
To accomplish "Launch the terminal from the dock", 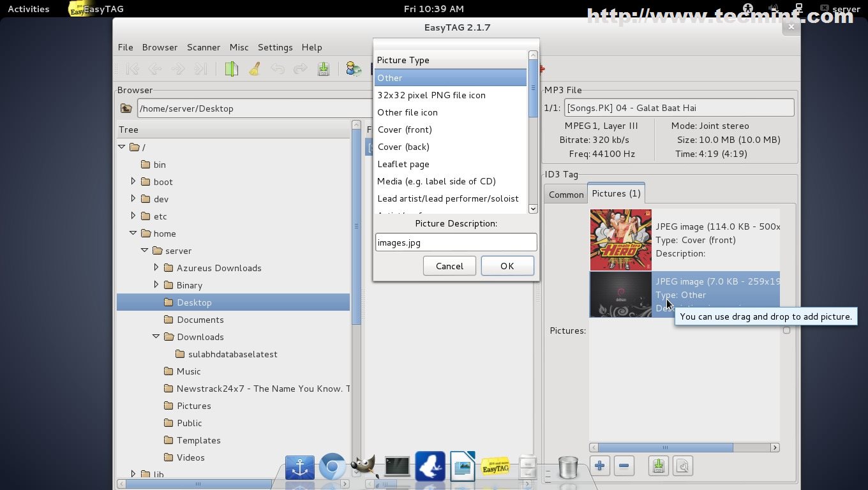I will coord(397,467).
